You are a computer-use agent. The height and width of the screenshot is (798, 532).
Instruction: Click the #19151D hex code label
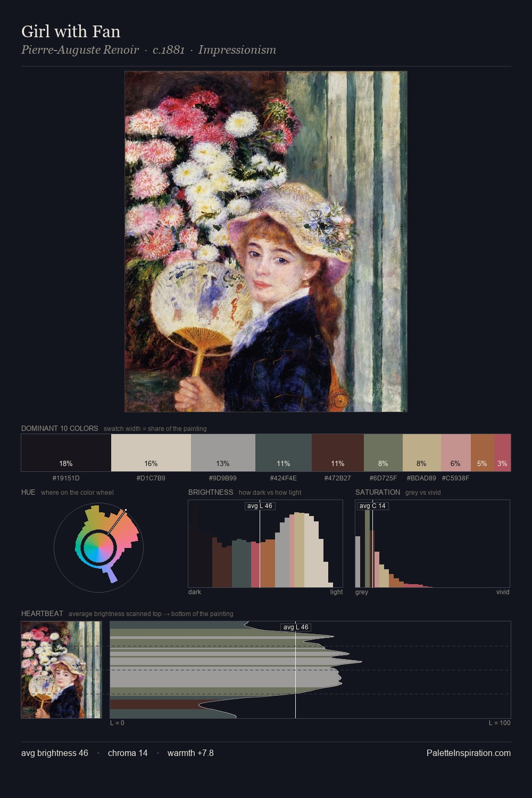66,478
